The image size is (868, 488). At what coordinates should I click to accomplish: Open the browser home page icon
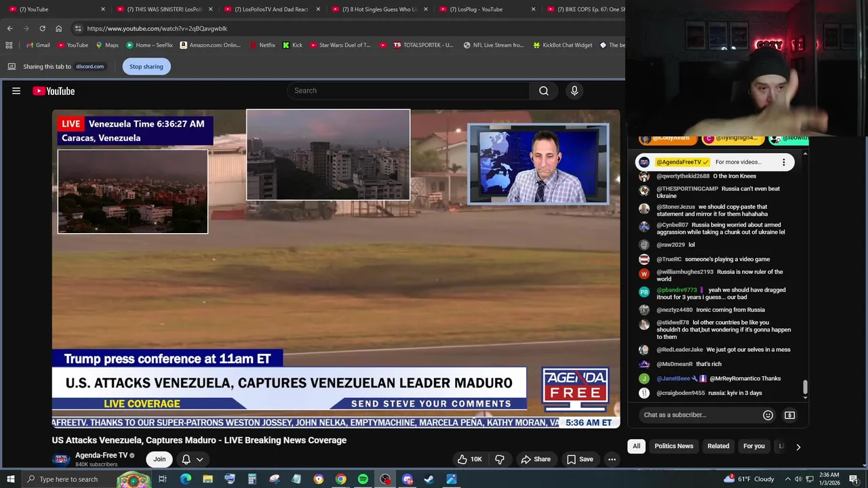[58, 28]
